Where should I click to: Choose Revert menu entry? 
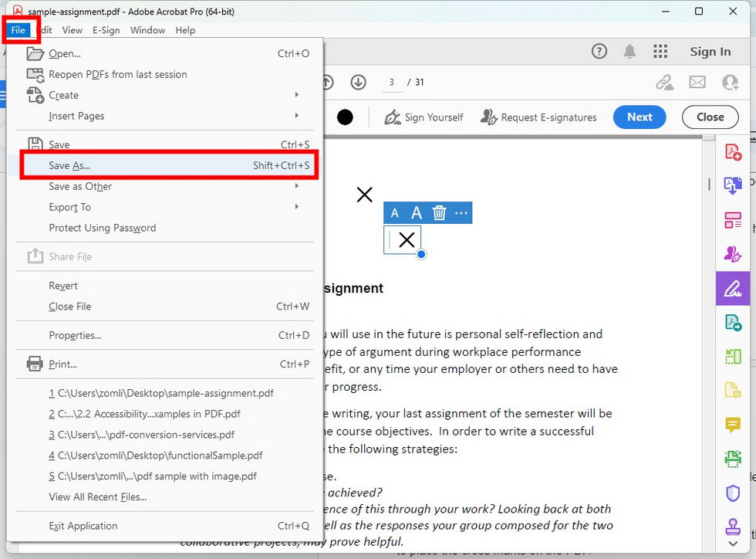click(165, 286)
